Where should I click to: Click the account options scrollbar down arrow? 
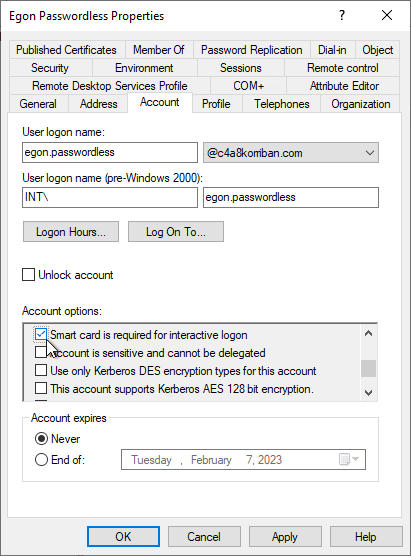(368, 393)
